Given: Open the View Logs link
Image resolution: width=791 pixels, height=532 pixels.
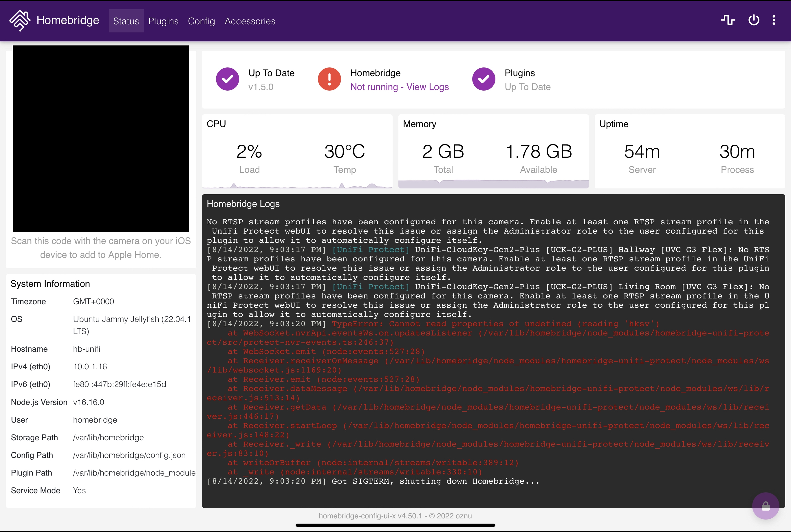Looking at the screenshot, I should (428, 87).
